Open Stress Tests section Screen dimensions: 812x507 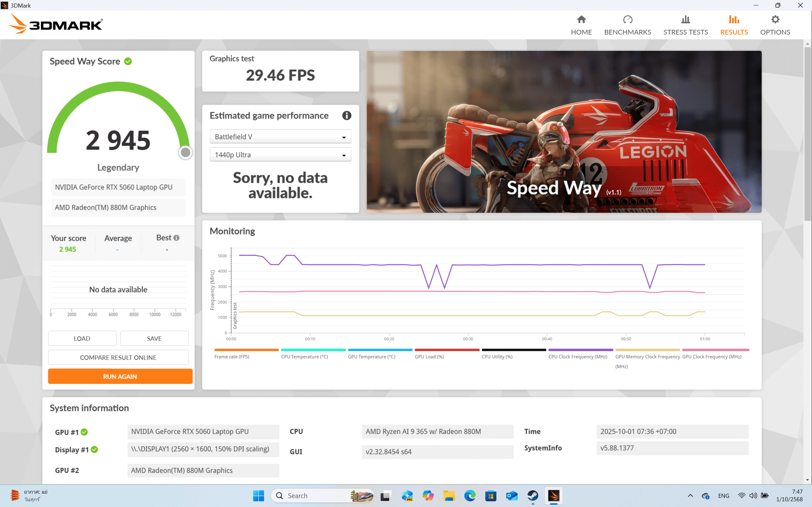pyautogui.click(x=685, y=25)
